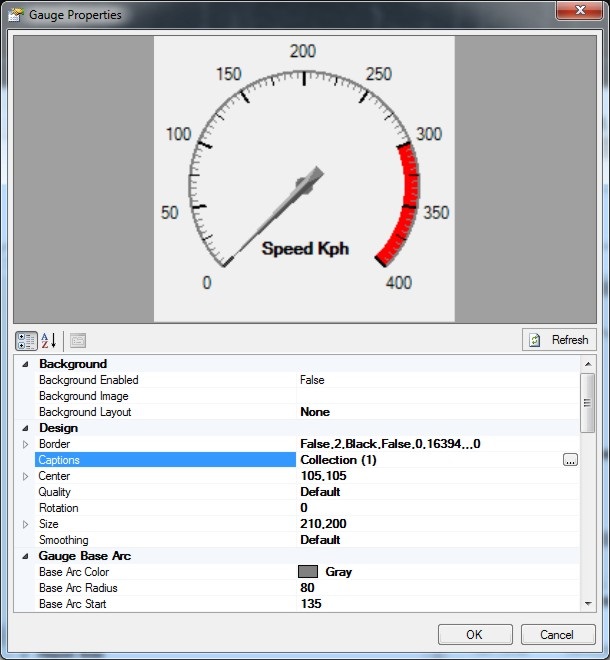
Task: Open Captions collection editor with ellipsis button
Action: (x=570, y=460)
